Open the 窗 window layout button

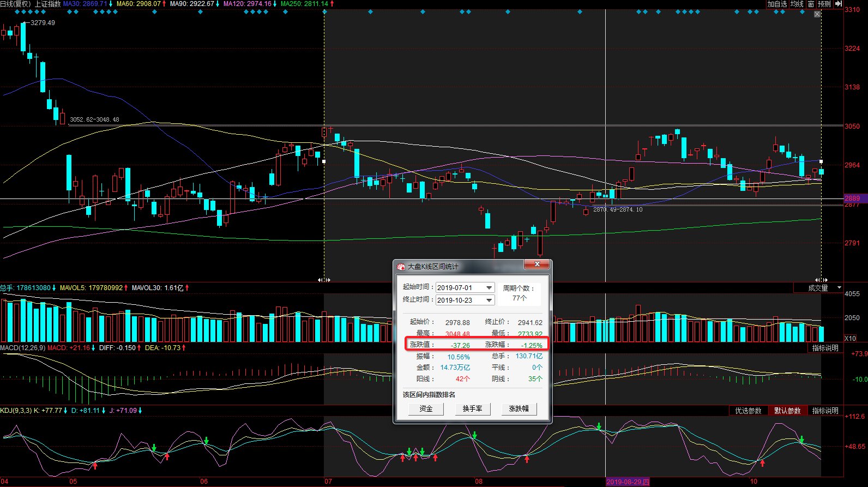811,4
